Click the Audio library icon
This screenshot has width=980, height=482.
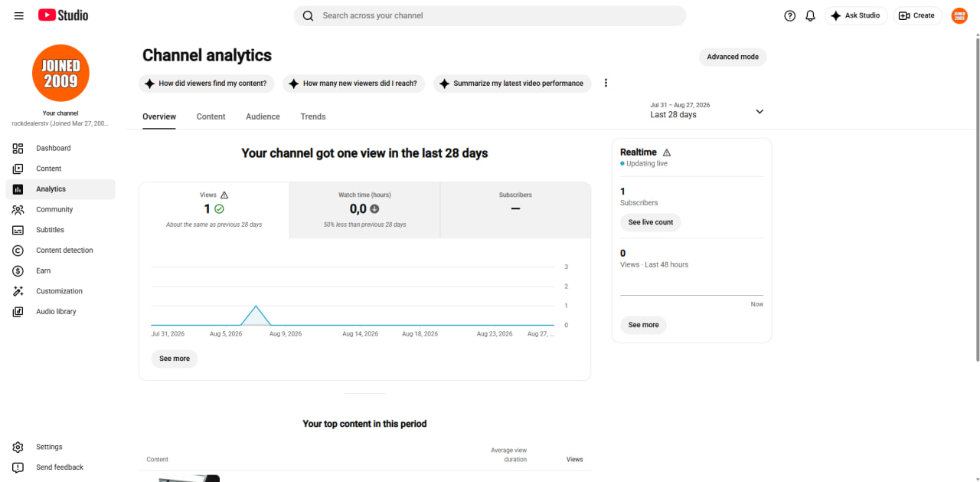click(x=18, y=312)
